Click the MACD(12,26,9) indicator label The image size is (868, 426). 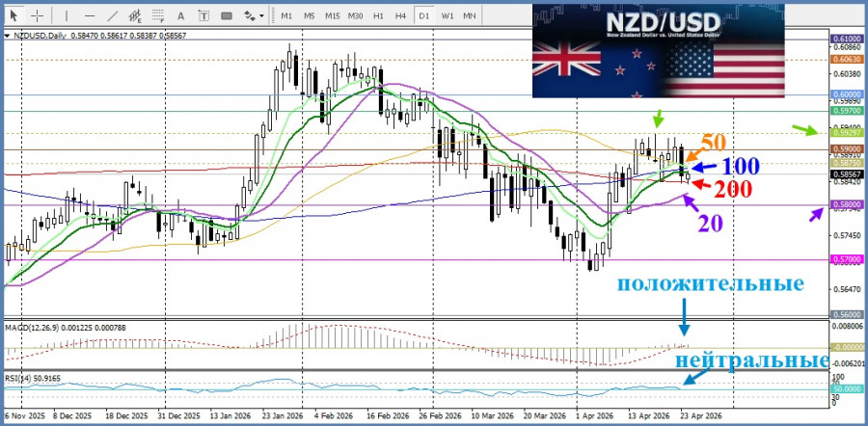[34, 328]
